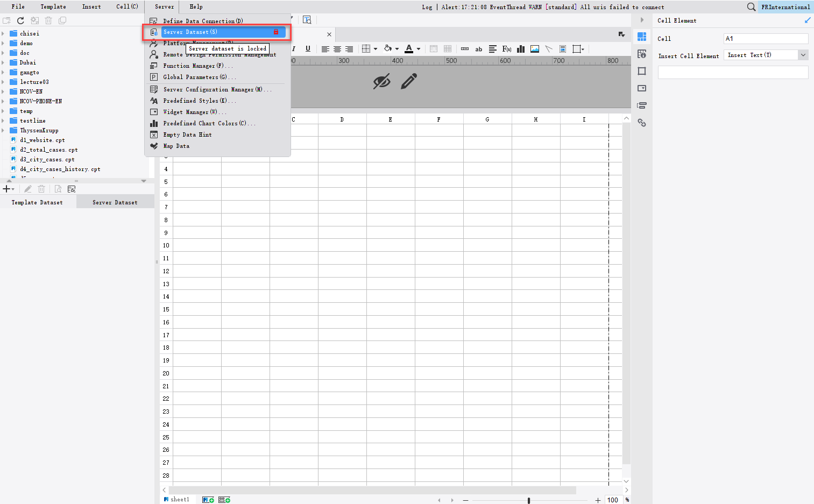The height and width of the screenshot is (504, 814).
Task: Select the Cell Element panel icon
Action: [641, 37]
